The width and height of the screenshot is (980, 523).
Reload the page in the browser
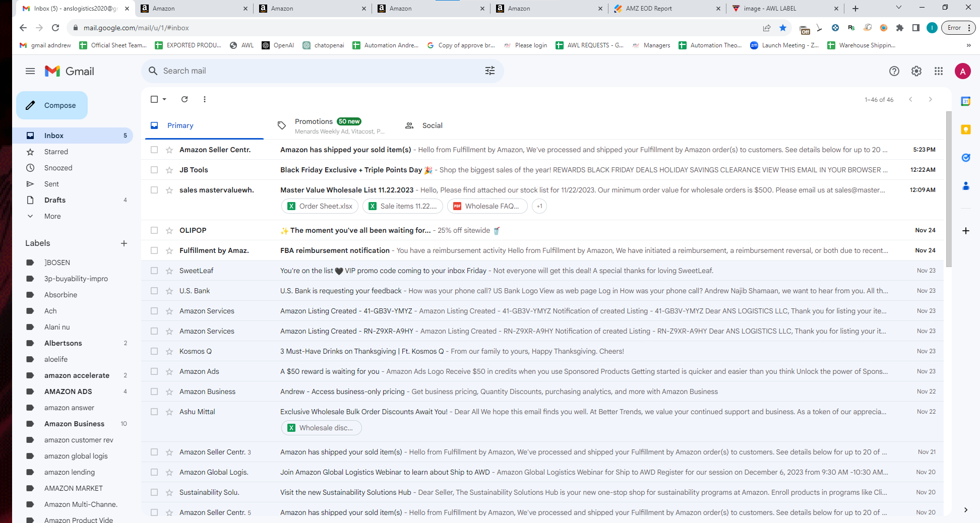(55, 28)
